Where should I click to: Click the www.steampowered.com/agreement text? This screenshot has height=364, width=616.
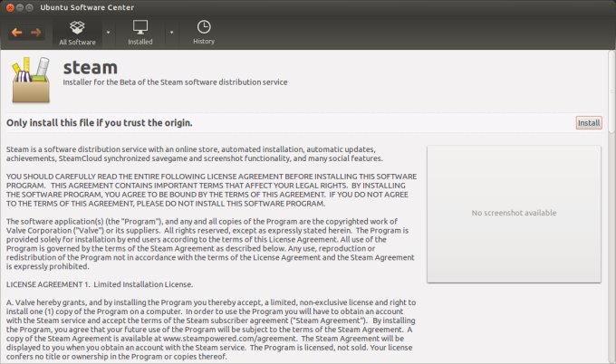pos(229,339)
